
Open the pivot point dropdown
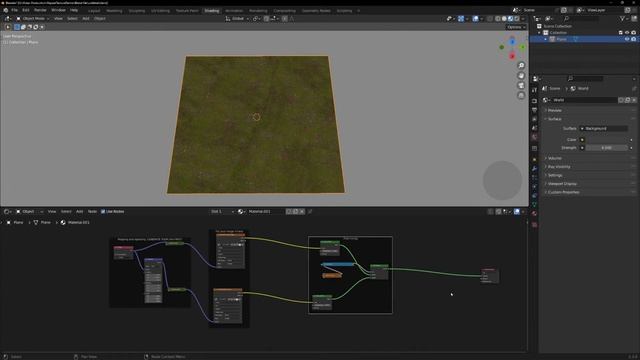pyautogui.click(x=256, y=19)
